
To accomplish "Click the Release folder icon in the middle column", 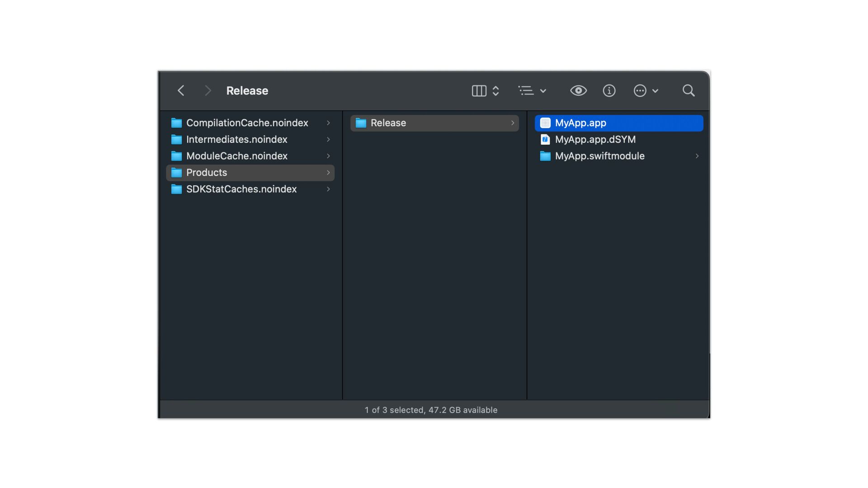I will pos(361,123).
